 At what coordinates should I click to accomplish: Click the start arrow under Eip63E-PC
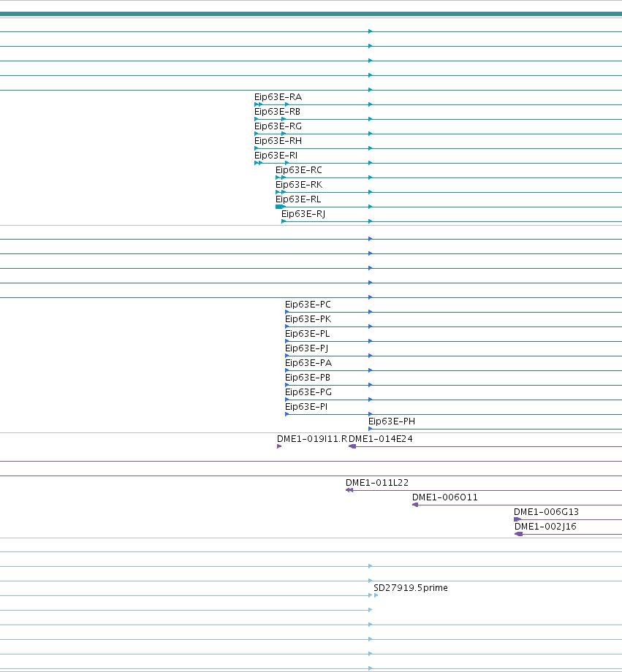287,312
